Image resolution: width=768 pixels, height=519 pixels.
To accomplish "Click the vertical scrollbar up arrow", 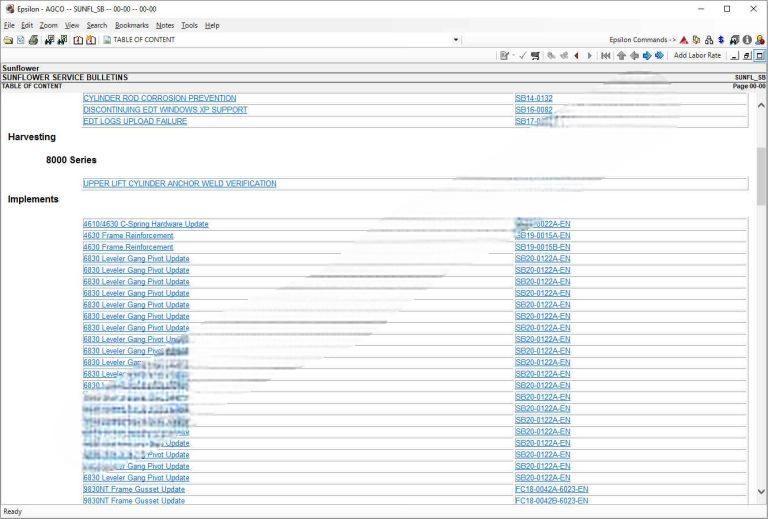I will pos(761,105).
